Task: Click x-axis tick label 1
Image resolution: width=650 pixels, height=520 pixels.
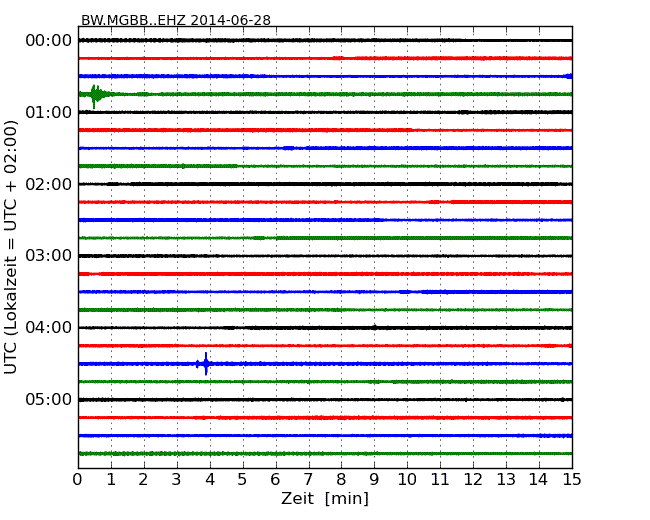Action: click(111, 480)
